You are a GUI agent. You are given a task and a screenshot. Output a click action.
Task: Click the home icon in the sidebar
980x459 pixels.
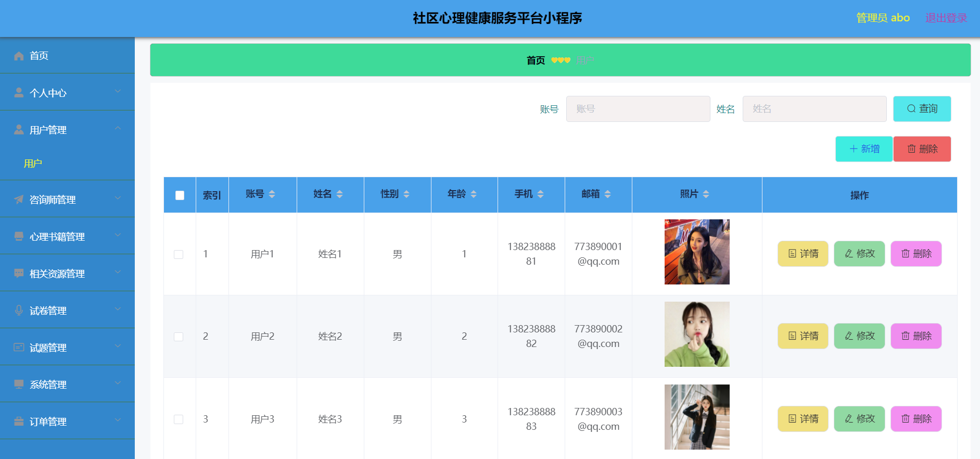pyautogui.click(x=19, y=56)
